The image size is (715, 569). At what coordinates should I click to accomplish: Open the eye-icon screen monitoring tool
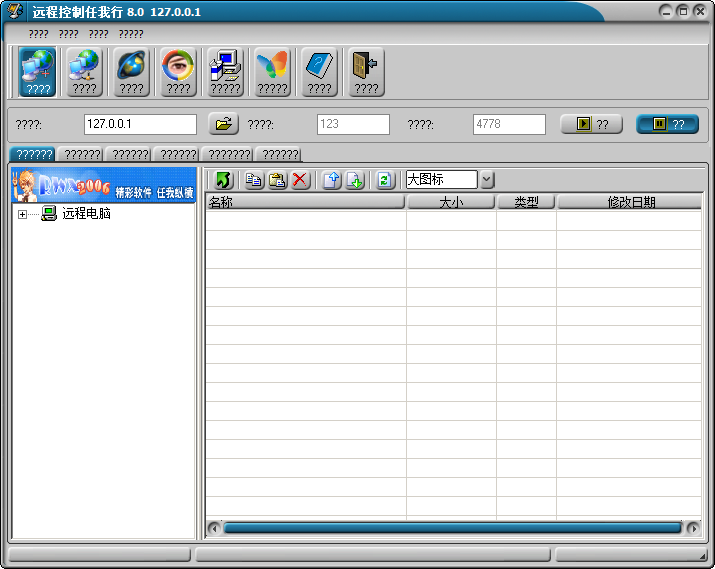(x=178, y=71)
